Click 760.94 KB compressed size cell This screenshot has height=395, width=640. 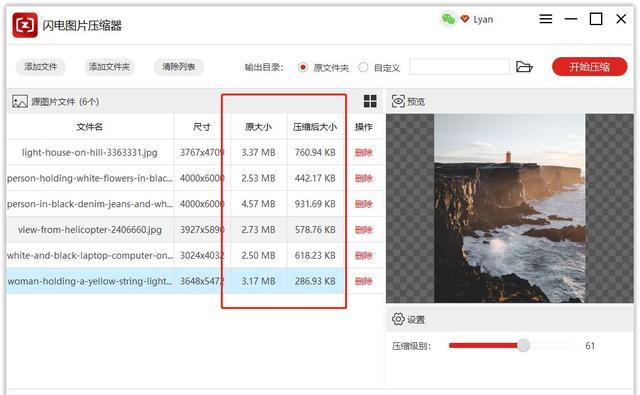click(x=315, y=153)
